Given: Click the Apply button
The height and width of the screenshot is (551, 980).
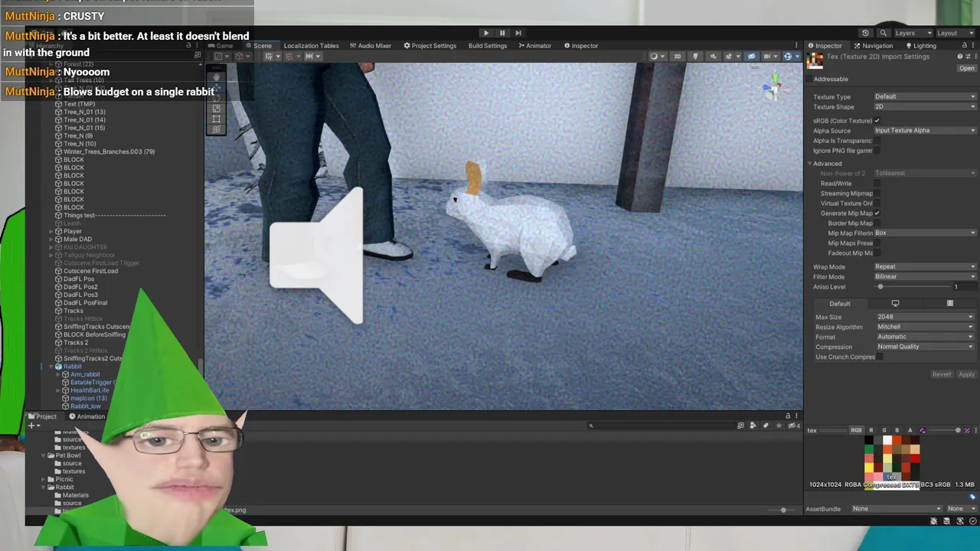Looking at the screenshot, I should (966, 374).
